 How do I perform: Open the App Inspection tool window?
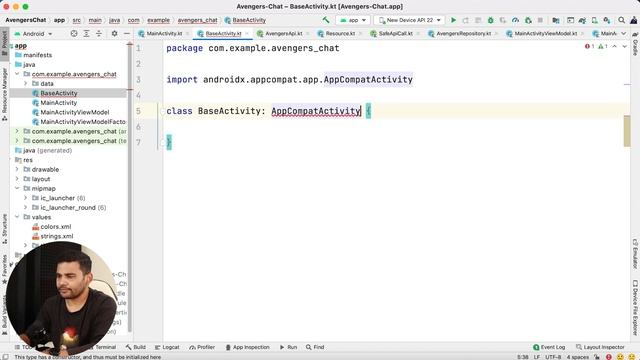247,347
